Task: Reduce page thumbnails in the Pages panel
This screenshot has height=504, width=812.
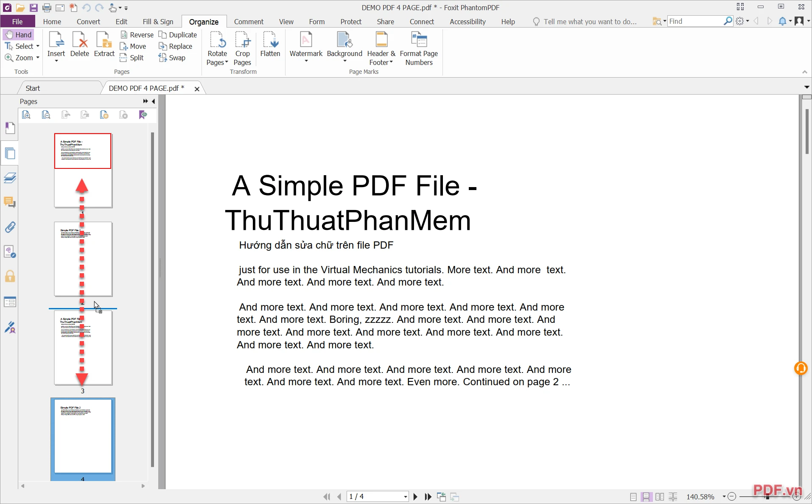Action: (46, 115)
